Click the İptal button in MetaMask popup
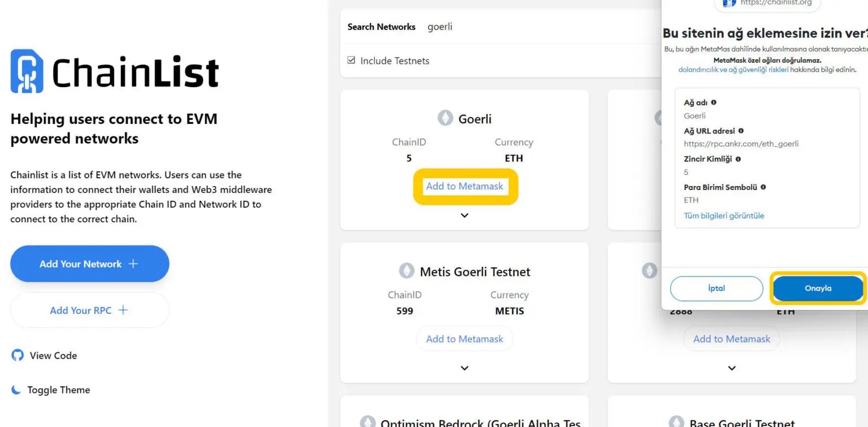Image resolution: width=868 pixels, height=427 pixels. [x=717, y=288]
